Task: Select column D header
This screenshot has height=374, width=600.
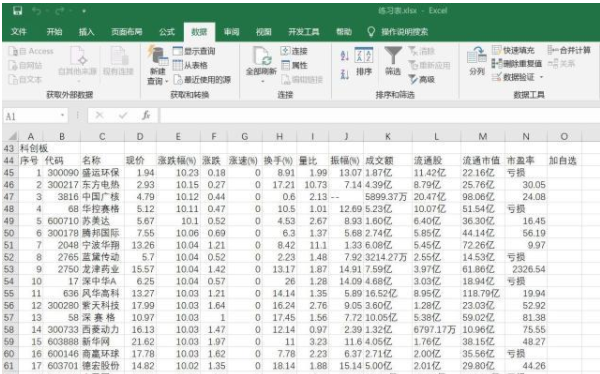Action: tap(140, 137)
